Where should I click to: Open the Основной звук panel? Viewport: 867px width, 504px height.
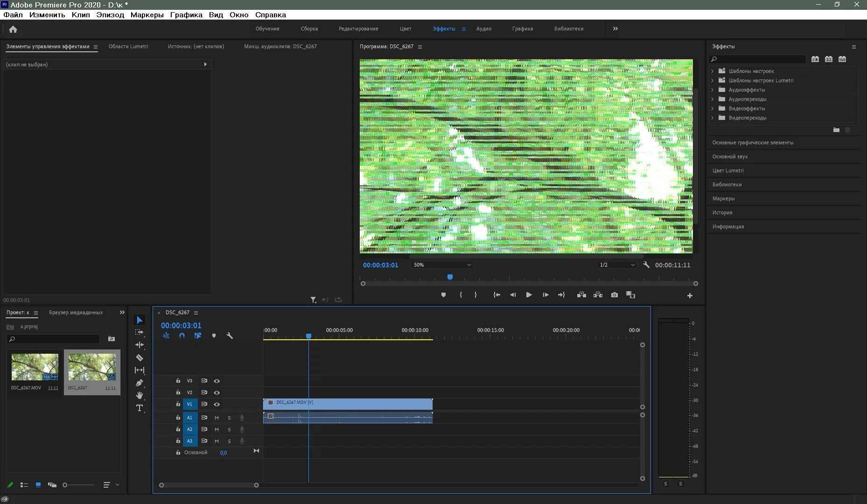click(730, 157)
